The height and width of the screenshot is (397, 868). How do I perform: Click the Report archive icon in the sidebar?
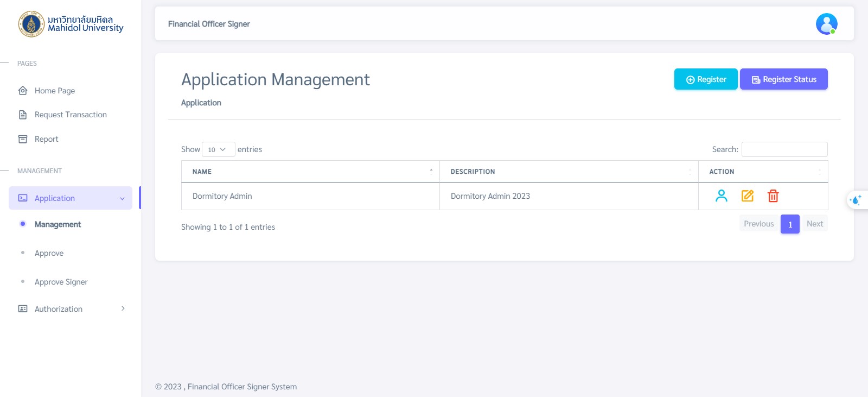point(23,139)
